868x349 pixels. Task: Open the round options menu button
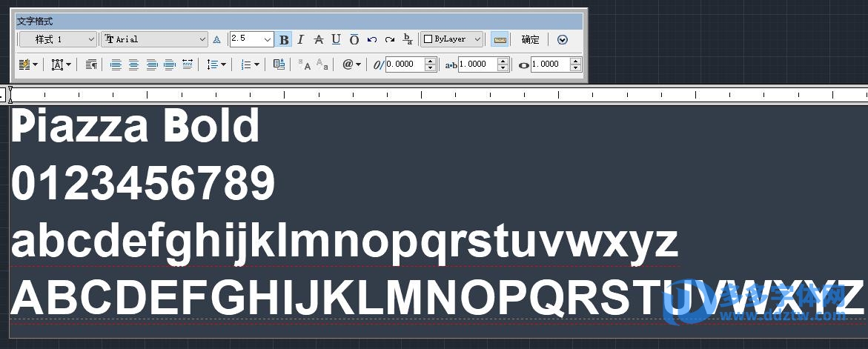tap(562, 40)
